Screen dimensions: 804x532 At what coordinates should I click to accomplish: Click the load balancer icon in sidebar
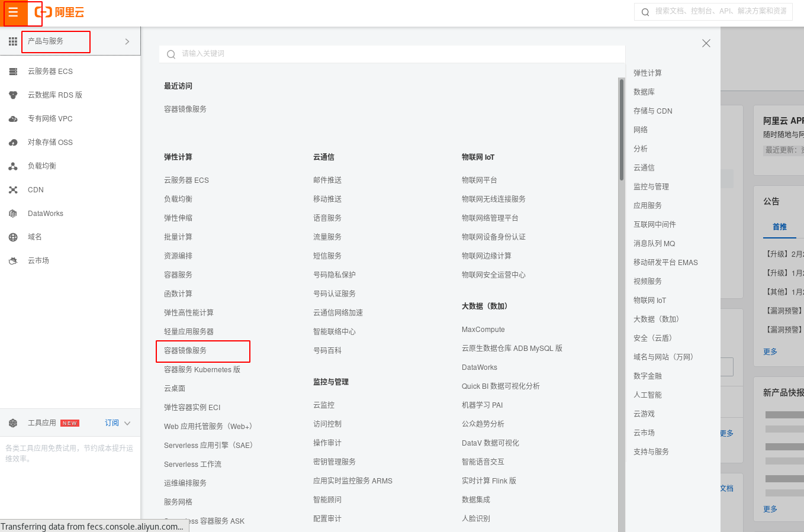[x=13, y=166]
